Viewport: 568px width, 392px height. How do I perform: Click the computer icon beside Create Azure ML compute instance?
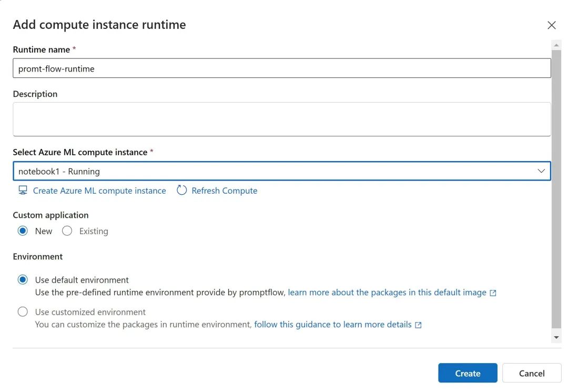[23, 190]
